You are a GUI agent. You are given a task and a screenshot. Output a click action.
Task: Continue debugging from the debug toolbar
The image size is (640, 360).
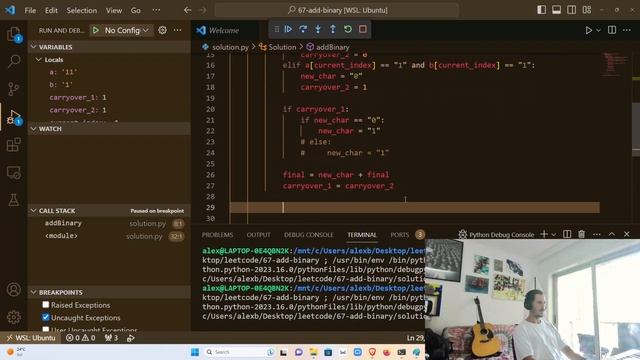[x=288, y=29]
